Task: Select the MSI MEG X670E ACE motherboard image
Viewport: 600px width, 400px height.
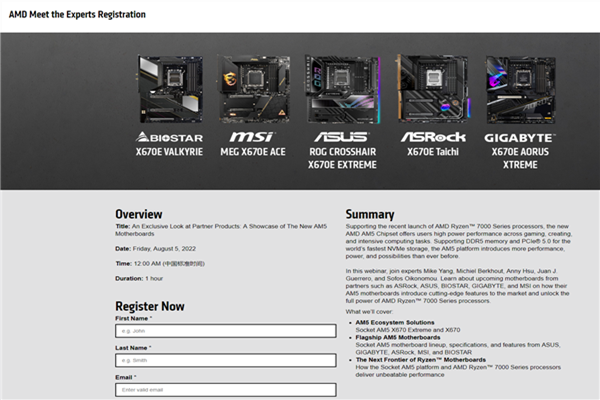Action: tap(253, 89)
